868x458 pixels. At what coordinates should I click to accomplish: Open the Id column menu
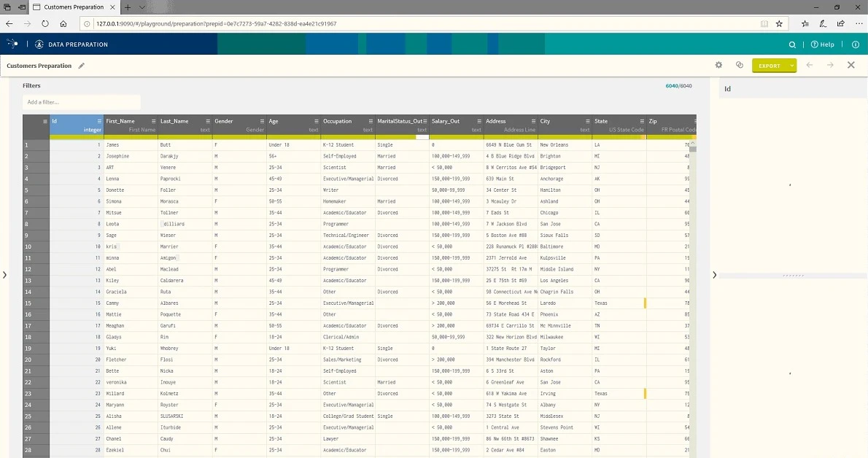point(99,121)
